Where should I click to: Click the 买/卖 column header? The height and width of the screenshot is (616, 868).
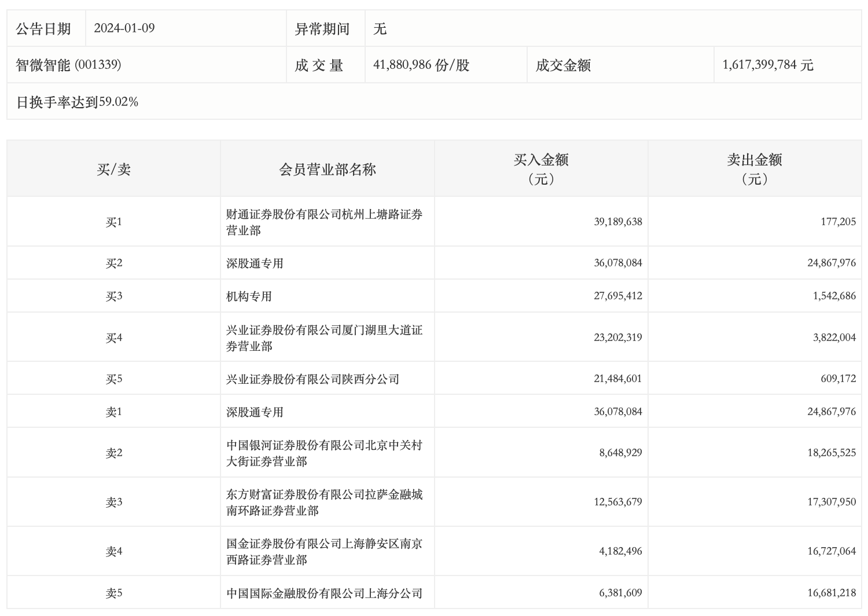tap(113, 170)
